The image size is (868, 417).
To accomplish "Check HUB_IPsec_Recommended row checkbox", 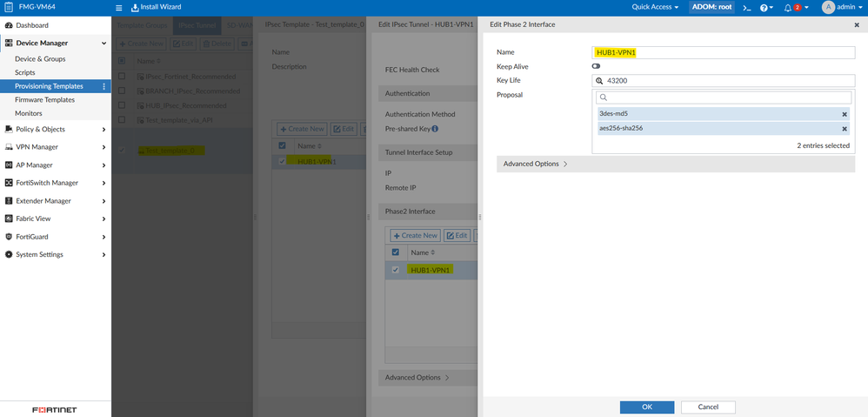I will 122,105.
